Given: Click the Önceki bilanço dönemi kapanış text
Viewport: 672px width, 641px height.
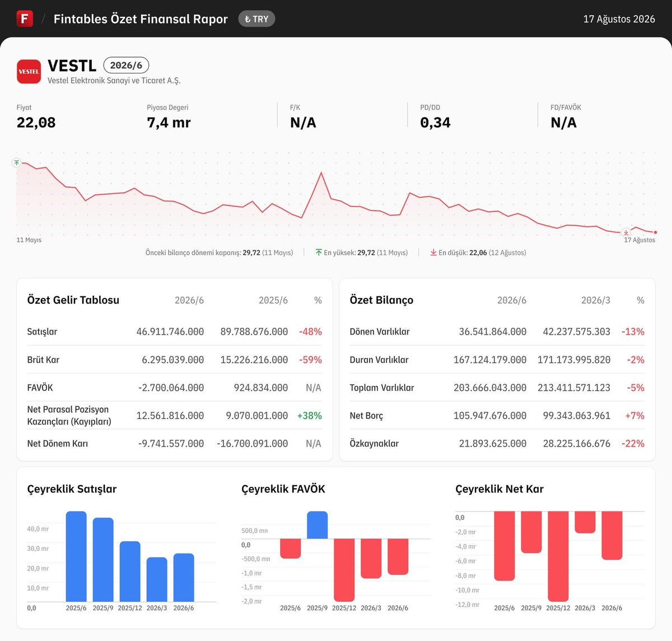Looking at the screenshot, I should pyautogui.click(x=219, y=253).
